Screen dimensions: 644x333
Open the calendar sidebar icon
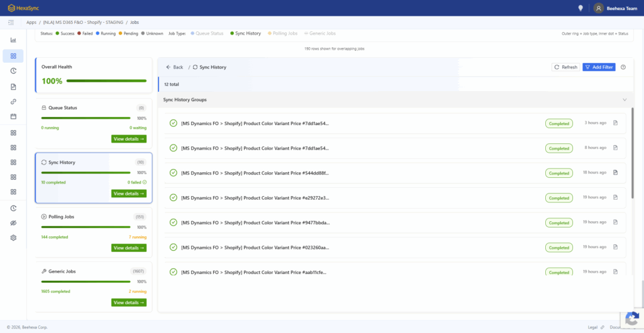13,116
